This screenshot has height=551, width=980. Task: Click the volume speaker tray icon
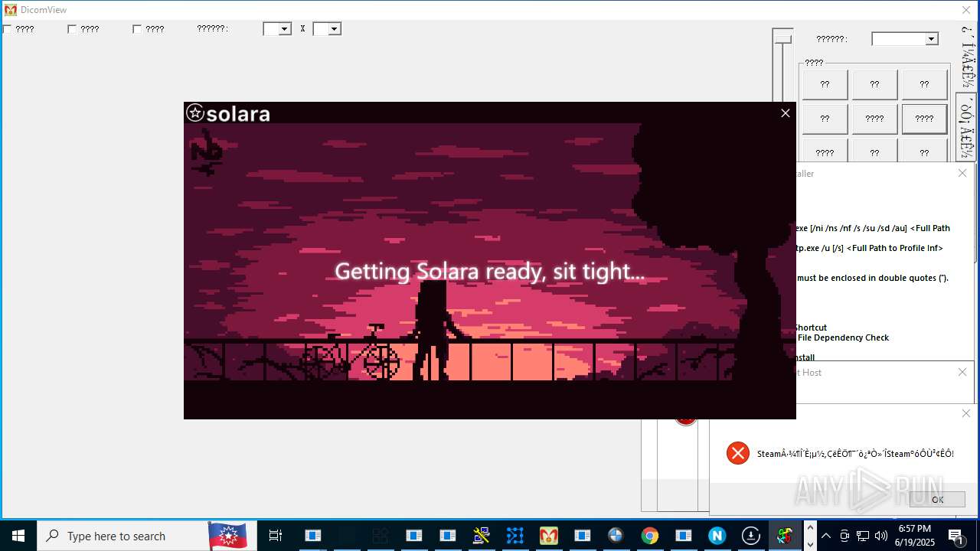(x=881, y=536)
